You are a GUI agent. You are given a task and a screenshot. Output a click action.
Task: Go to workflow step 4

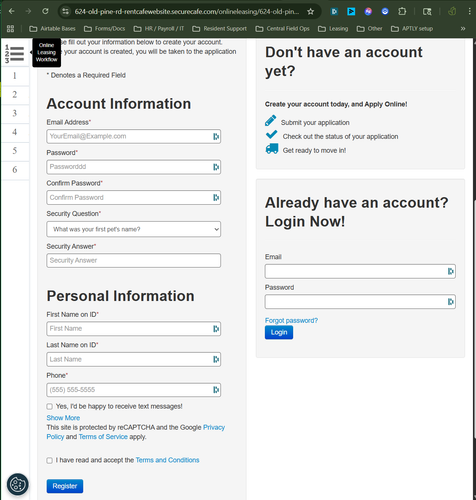pyautogui.click(x=15, y=132)
